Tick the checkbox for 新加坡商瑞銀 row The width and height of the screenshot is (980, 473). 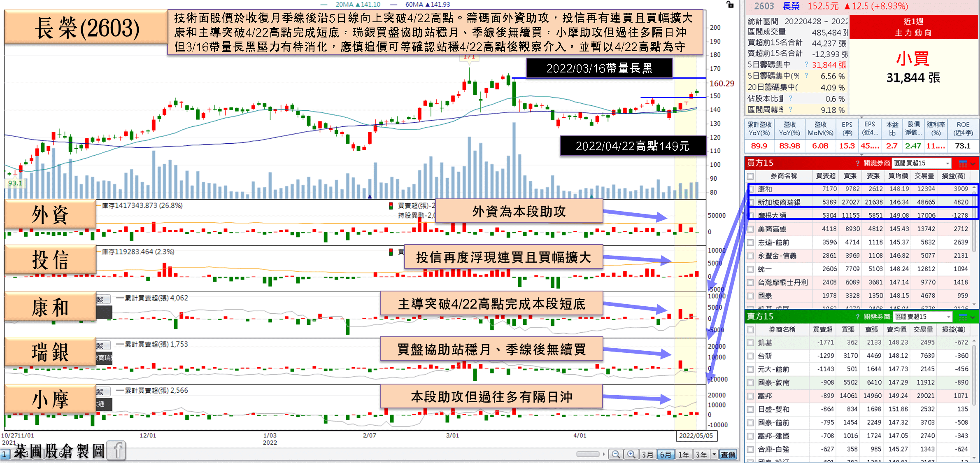[x=751, y=202]
